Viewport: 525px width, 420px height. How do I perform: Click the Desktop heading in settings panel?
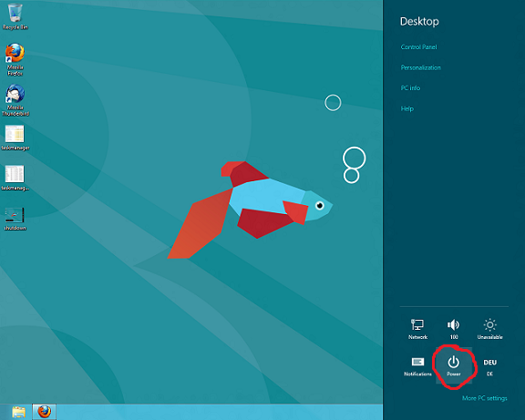pos(419,22)
